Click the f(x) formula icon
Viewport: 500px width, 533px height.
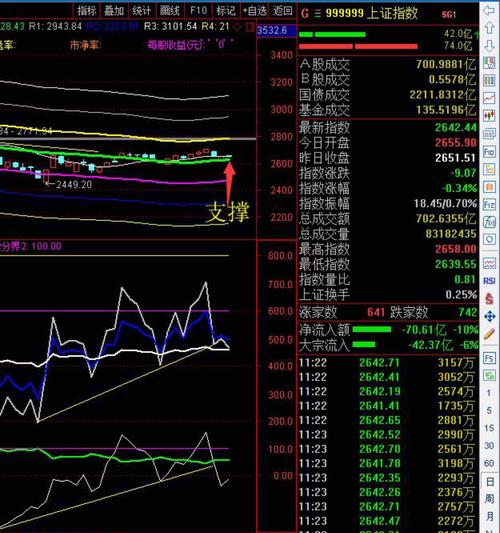489,222
